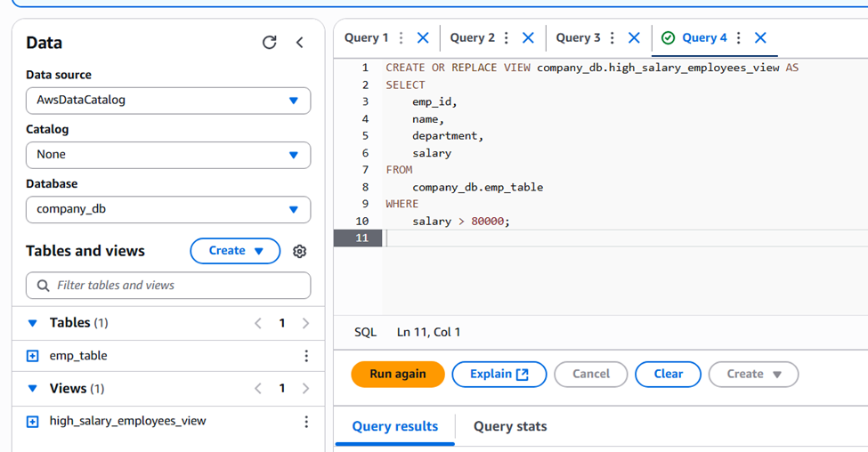Open the Data source dropdown
The width and height of the screenshot is (868, 452).
[x=168, y=101]
